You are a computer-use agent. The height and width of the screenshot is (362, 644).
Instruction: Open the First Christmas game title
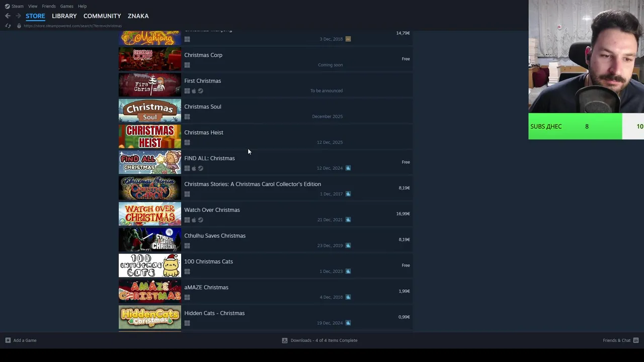[x=203, y=81]
